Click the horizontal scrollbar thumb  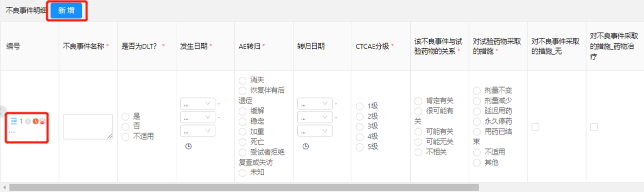(244, 187)
